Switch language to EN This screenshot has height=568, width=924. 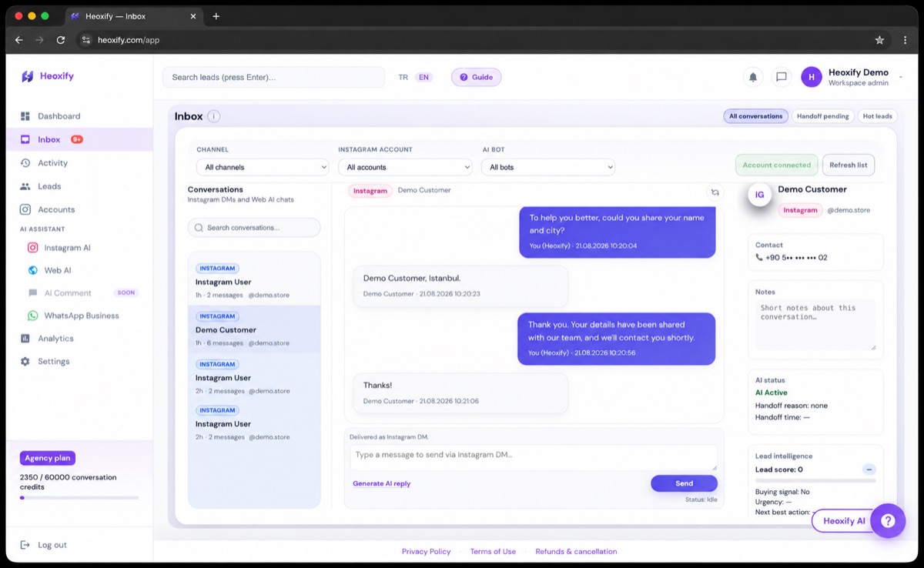tap(423, 78)
